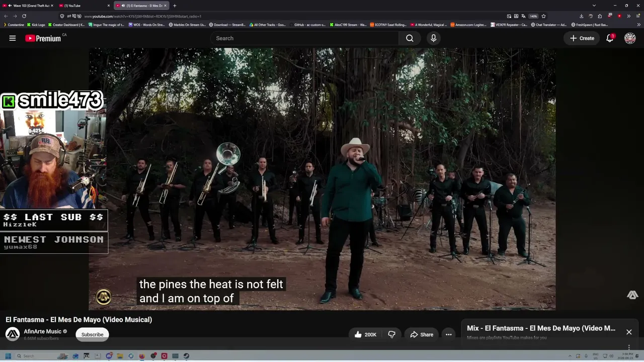The width and height of the screenshot is (644, 362).
Task: Open AfinArte Music channel avatar
Action: (13, 334)
